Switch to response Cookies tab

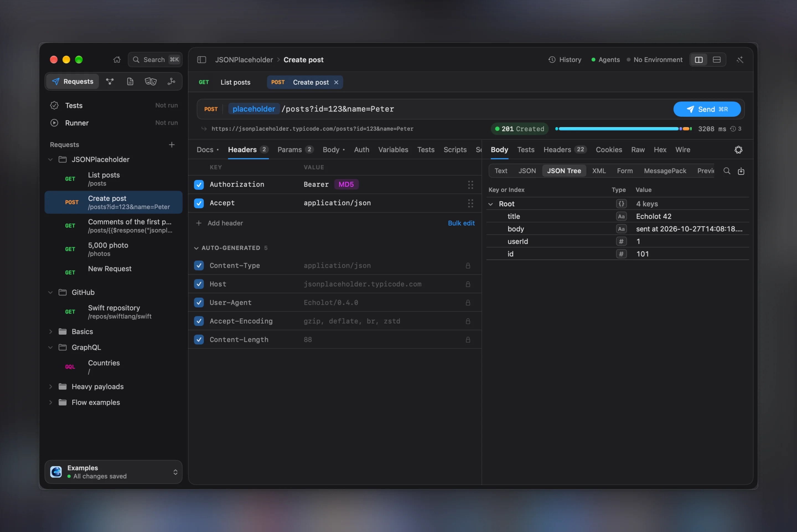pos(609,150)
